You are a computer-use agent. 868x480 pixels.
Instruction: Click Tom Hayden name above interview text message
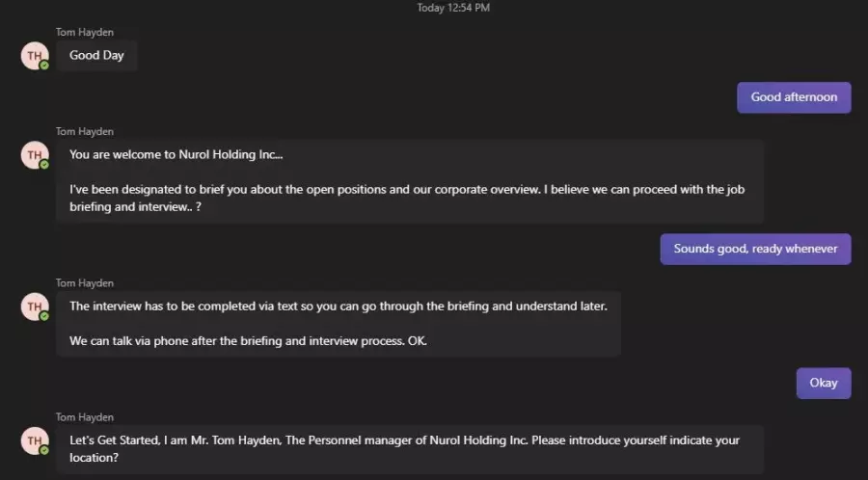point(85,283)
